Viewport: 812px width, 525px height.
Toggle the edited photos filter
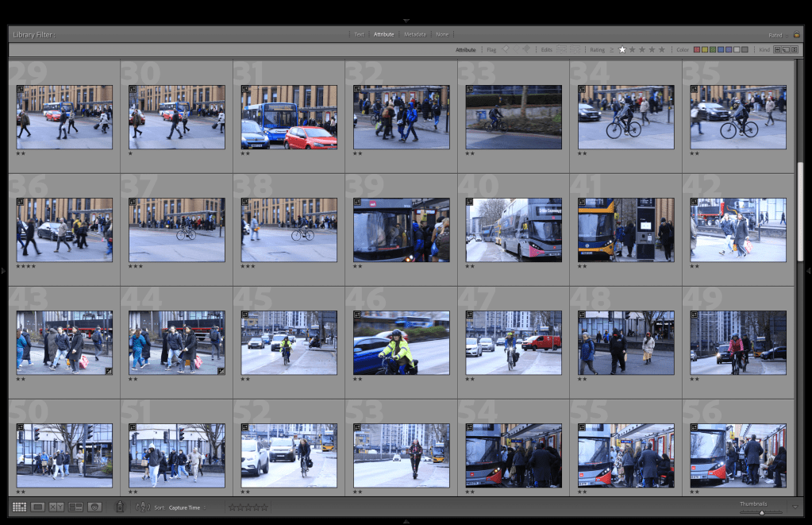(562, 50)
